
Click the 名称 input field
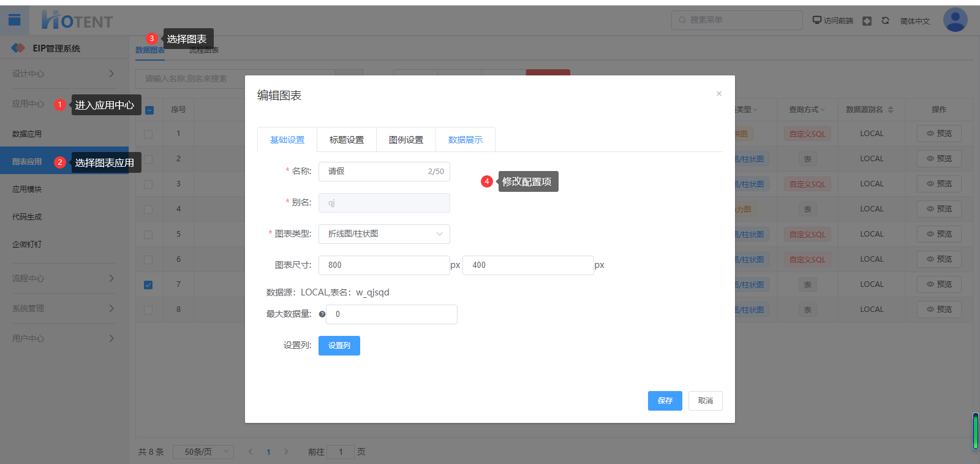(x=375, y=172)
